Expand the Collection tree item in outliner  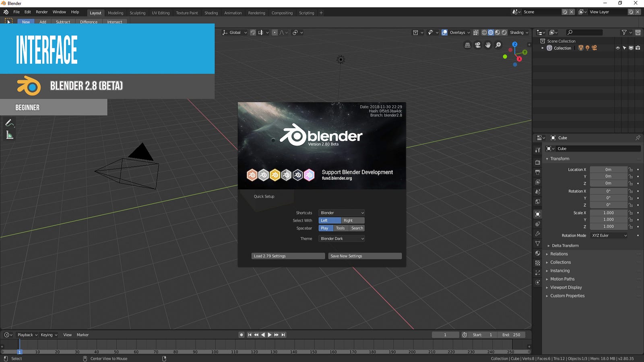pos(543,48)
